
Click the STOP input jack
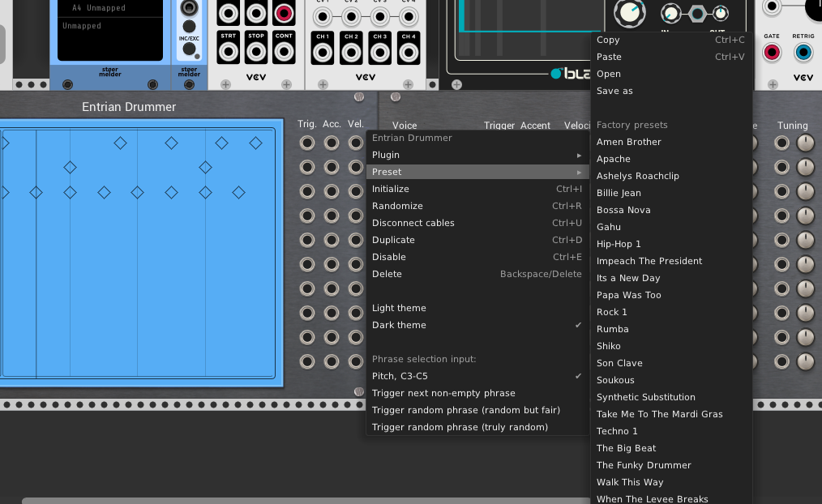pos(256,52)
